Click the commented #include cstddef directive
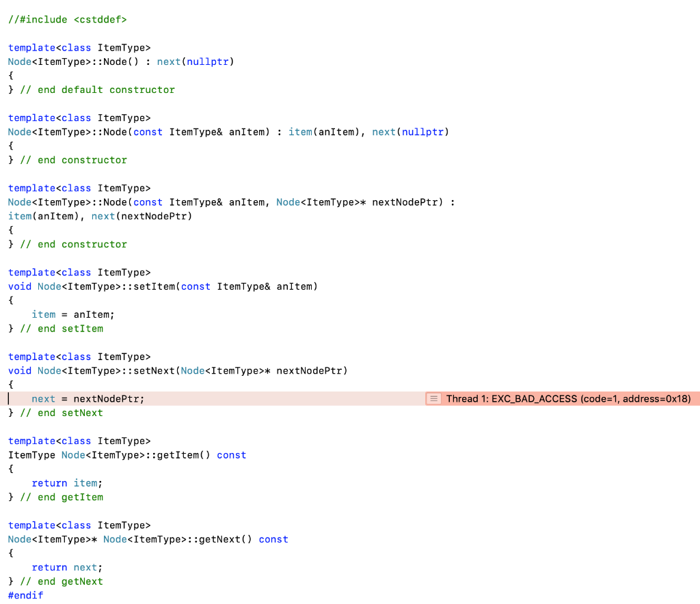This screenshot has width=700, height=604. (x=66, y=19)
